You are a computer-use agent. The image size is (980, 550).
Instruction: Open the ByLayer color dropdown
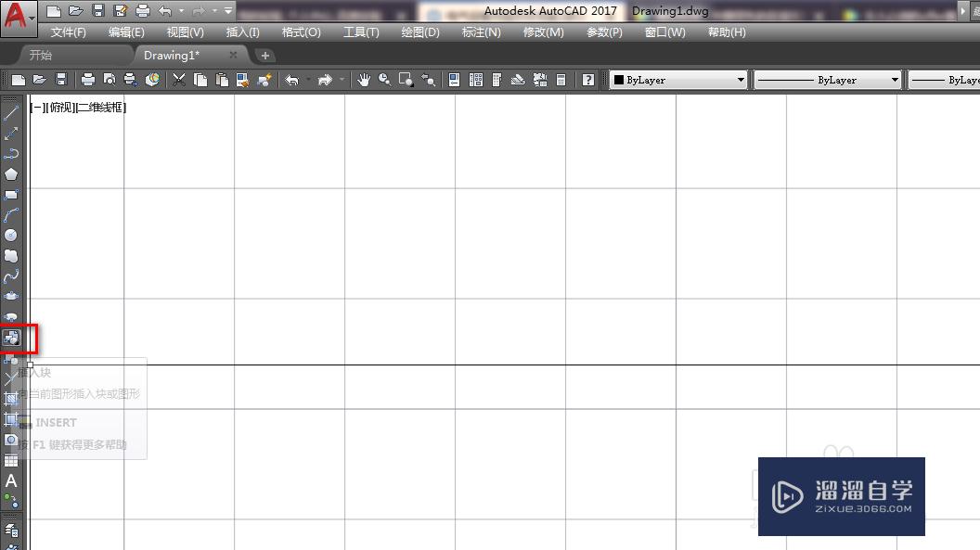(x=742, y=79)
